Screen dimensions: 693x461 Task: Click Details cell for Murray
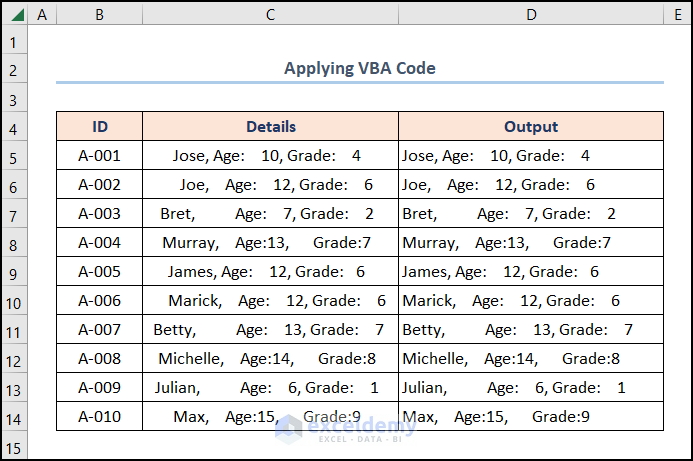pos(270,243)
